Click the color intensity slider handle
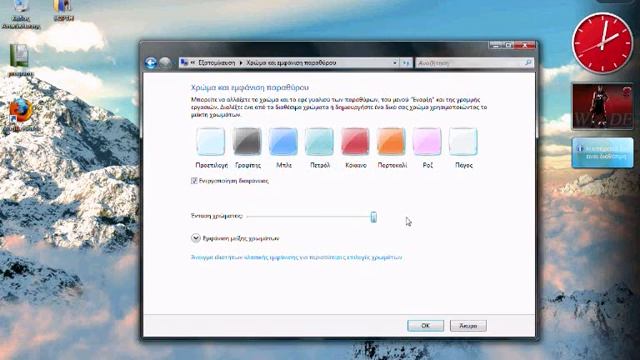 click(x=373, y=217)
